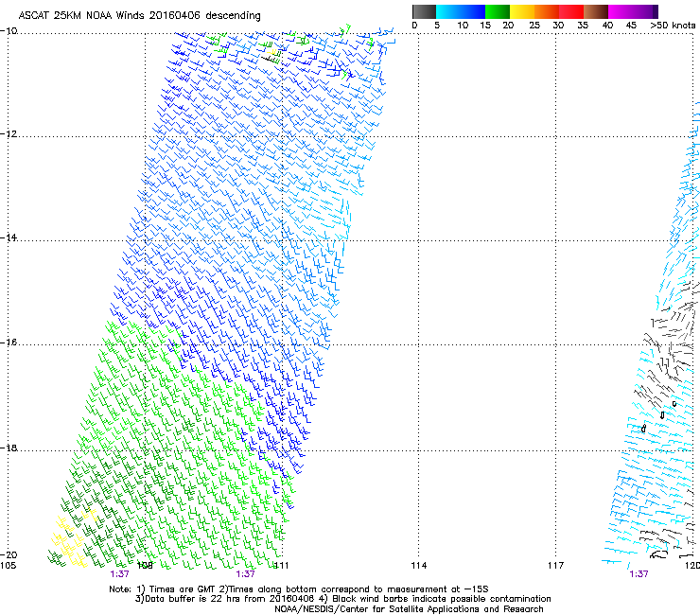Image resolution: width=700 pixels, height=615 pixels.
Task: Click the note line starting Times are GMT
Action: tap(299, 589)
